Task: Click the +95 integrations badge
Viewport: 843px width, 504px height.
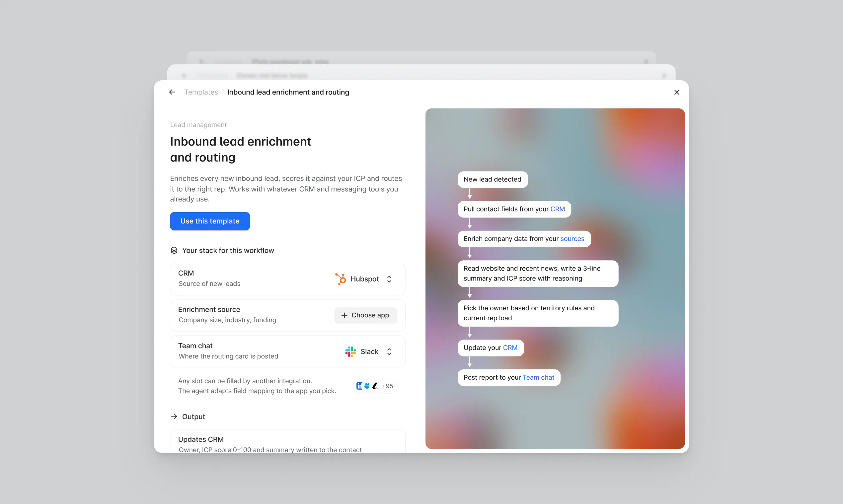Action: point(387,386)
